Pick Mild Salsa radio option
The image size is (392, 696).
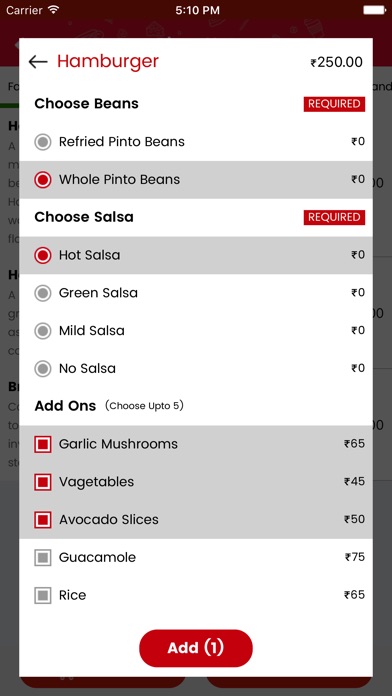point(43,331)
